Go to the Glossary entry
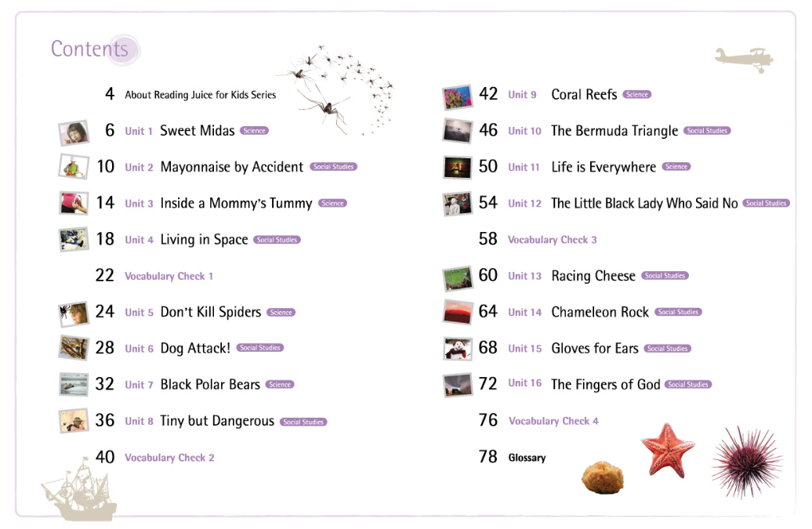Image resolution: width=812 pixels, height=529 pixels. [x=527, y=458]
